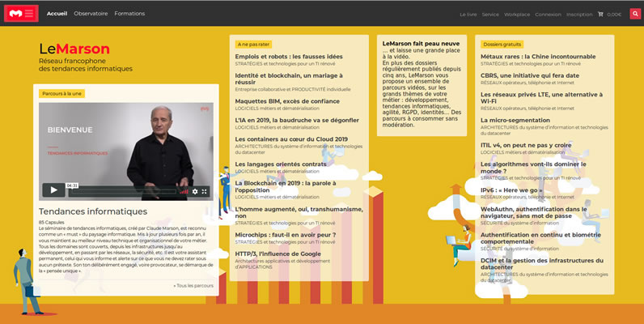Open La micro-segmentation article
644x324 pixels.
515,121
